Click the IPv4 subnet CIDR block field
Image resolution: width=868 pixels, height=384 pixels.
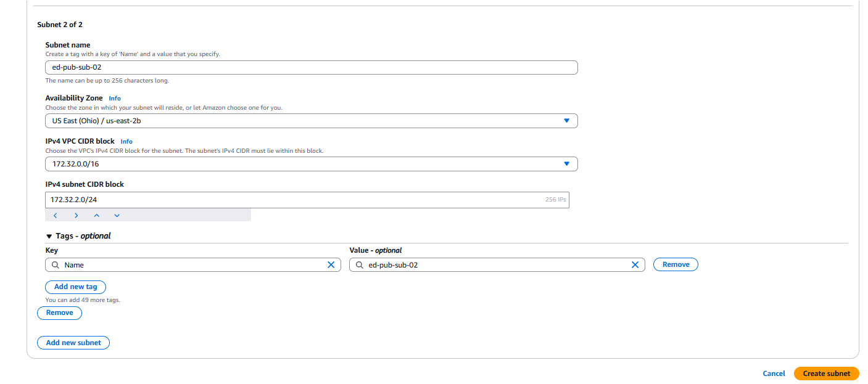[307, 200]
